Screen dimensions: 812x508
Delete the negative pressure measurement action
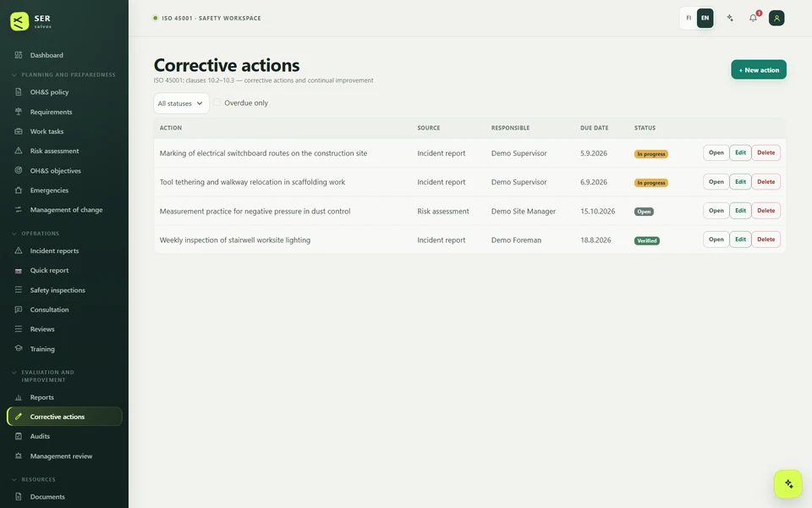[x=766, y=211]
